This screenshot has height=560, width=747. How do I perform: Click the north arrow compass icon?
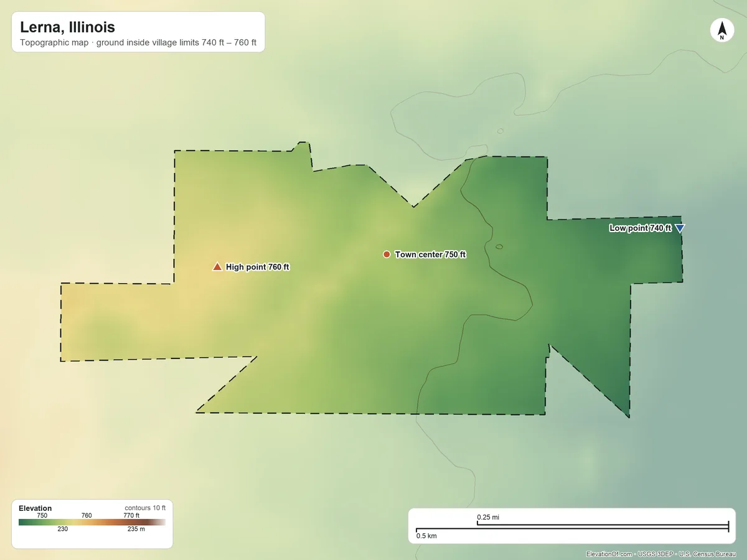click(x=721, y=30)
